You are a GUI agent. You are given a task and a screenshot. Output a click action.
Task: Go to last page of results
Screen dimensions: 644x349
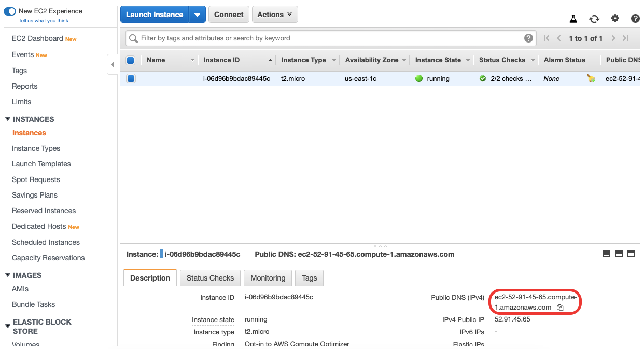[625, 38]
